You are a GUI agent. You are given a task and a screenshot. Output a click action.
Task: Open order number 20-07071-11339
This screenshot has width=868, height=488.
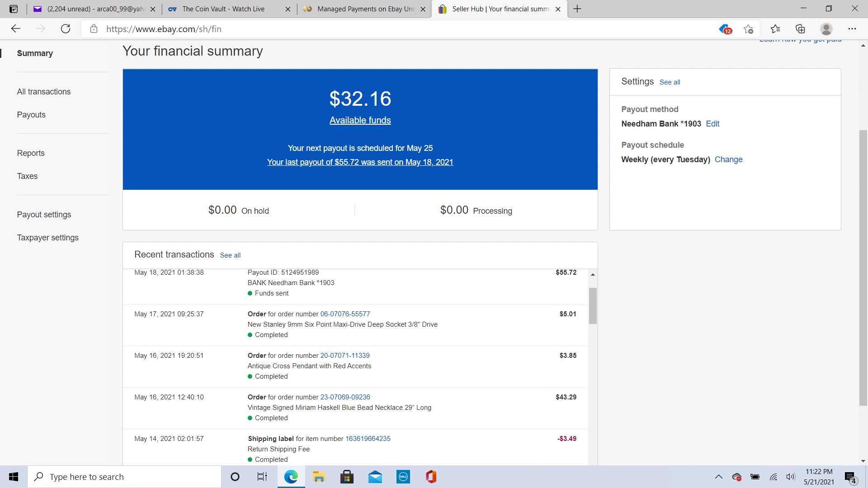click(345, 356)
